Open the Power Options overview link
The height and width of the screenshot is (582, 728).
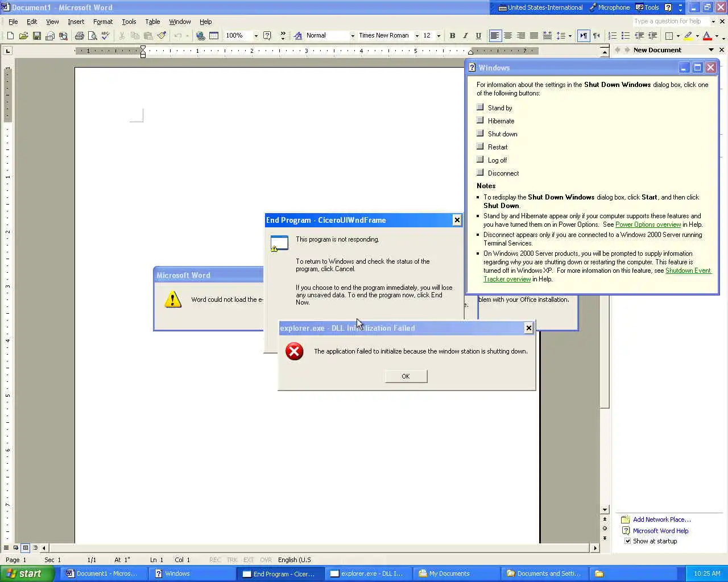pos(648,225)
